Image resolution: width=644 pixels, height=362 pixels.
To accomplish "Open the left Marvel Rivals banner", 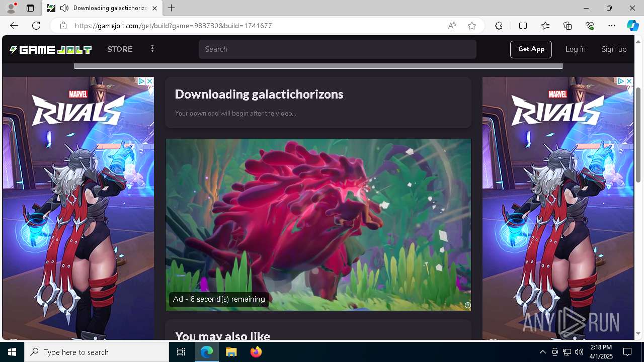I will tap(78, 208).
